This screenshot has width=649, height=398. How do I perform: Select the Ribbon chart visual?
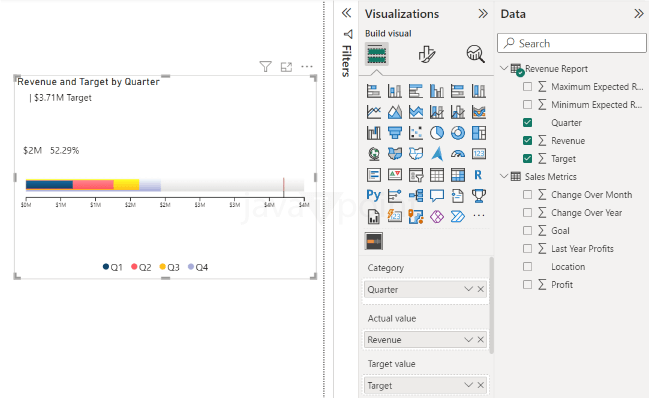pyautogui.click(x=479, y=112)
